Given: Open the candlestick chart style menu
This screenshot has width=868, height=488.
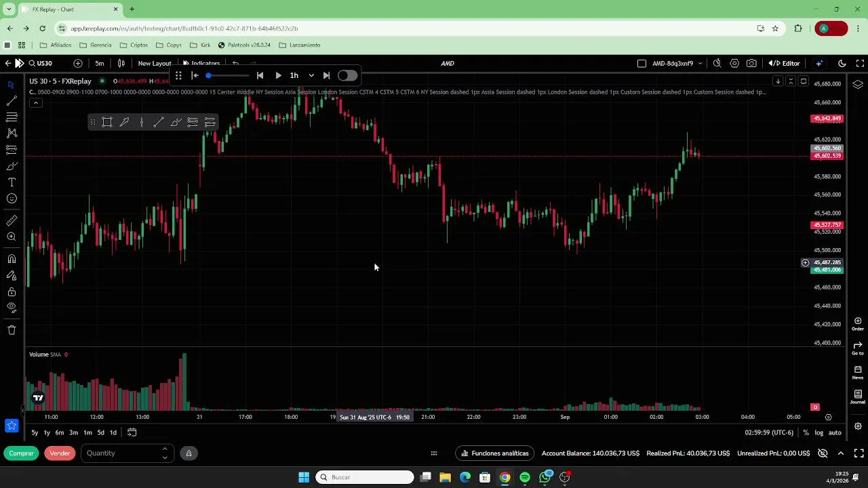Looking at the screenshot, I should [x=121, y=63].
